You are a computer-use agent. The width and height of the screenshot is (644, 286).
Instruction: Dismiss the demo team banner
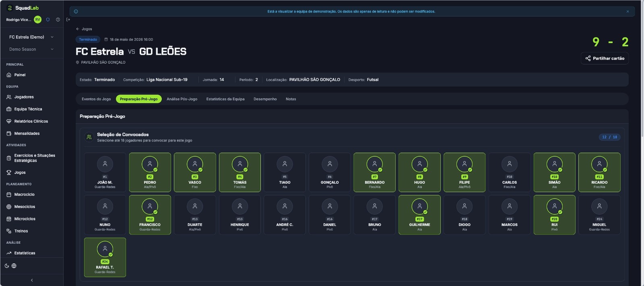point(627,11)
